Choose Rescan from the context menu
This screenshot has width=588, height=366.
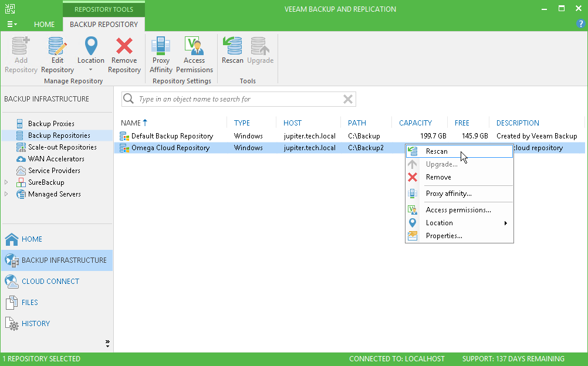click(459, 151)
